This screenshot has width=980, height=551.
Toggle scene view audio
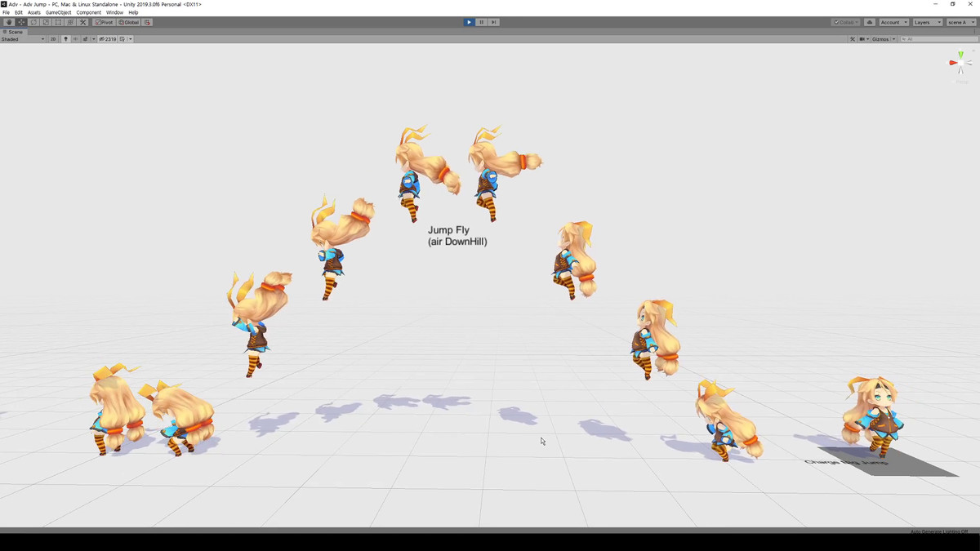tap(77, 38)
